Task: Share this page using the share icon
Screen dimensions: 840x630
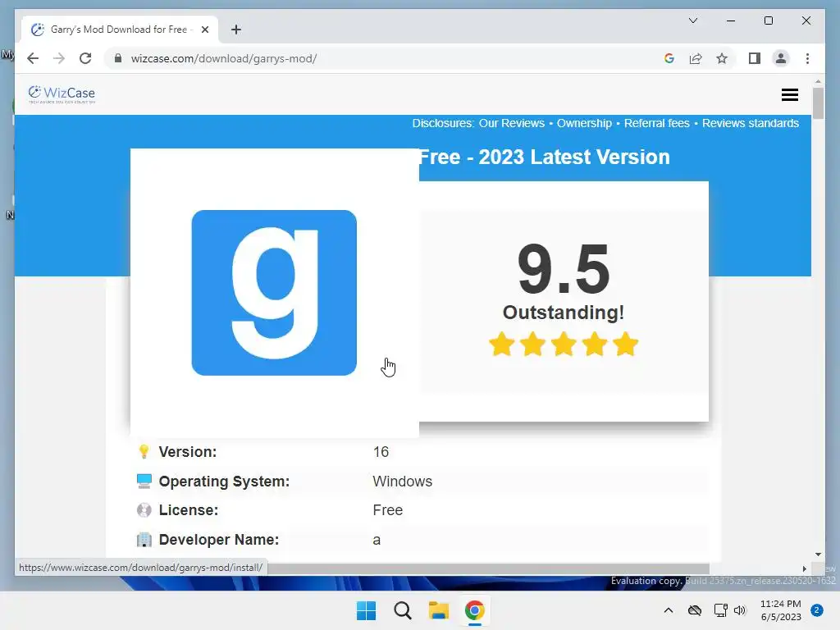Action: point(696,58)
